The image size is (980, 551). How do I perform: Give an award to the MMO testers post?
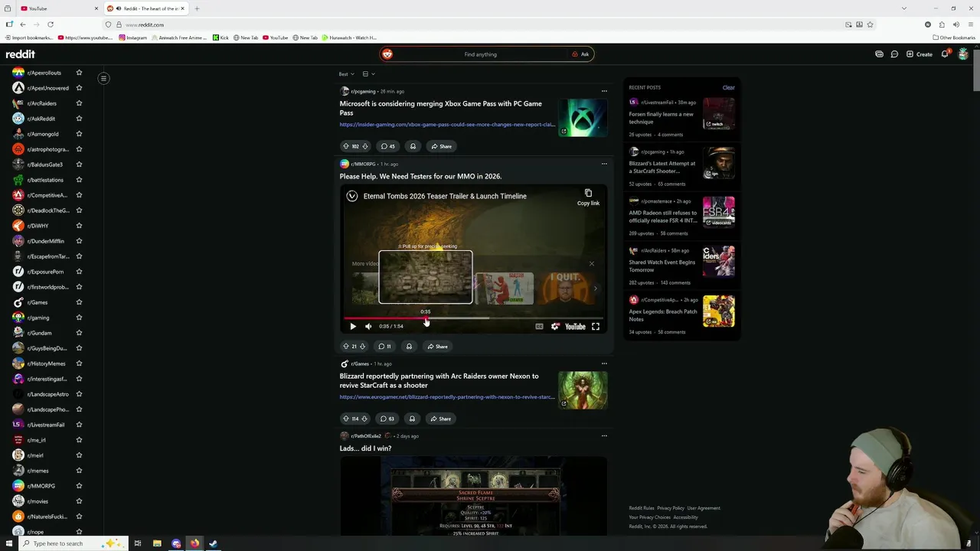click(x=409, y=347)
